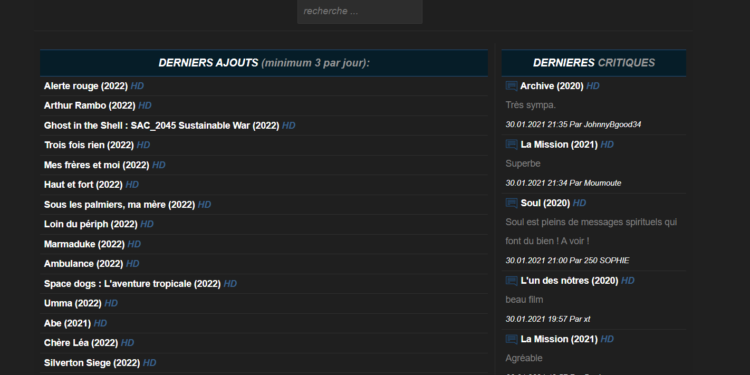Click comment icon of La Mission with Agréable review
The height and width of the screenshot is (375, 750).
tap(511, 339)
